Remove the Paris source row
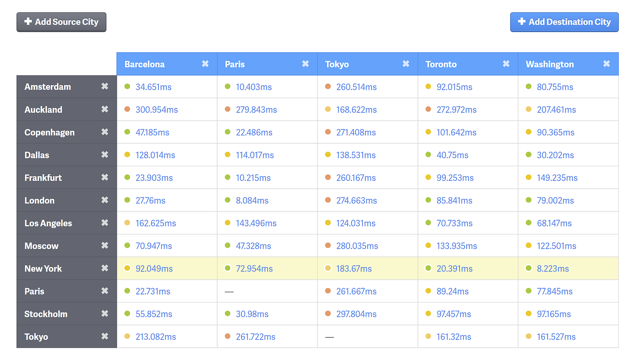Viewport: 644px width, 360px height. pos(105,291)
